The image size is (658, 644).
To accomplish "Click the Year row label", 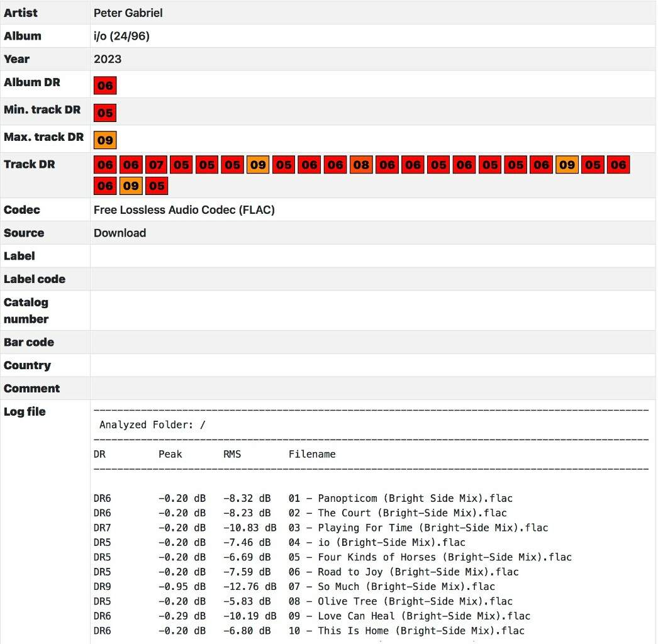I will [17, 59].
